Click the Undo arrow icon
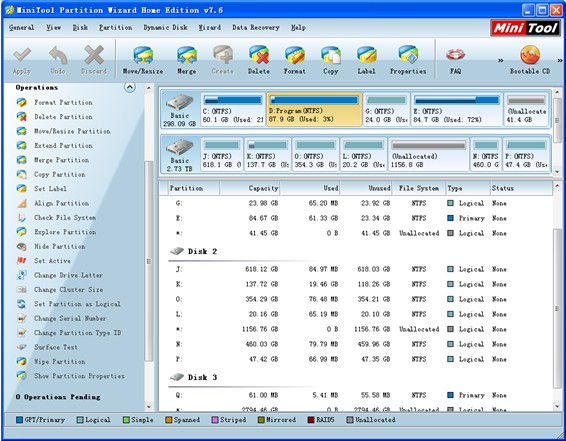Viewport: 566px width, 441px height. [58, 60]
